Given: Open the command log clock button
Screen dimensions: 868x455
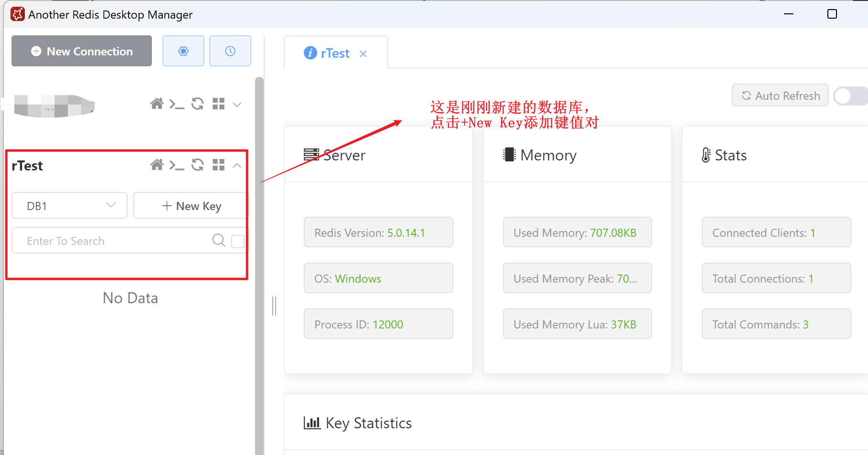Looking at the screenshot, I should tap(230, 51).
